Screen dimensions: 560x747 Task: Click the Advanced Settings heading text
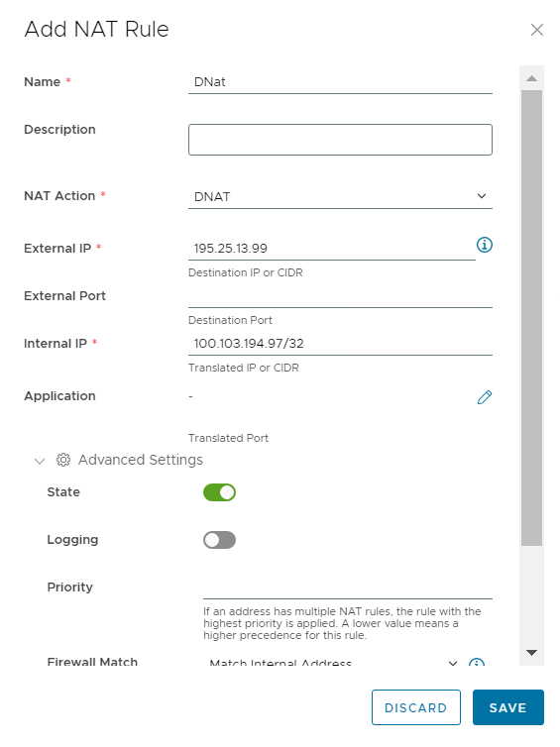click(141, 460)
